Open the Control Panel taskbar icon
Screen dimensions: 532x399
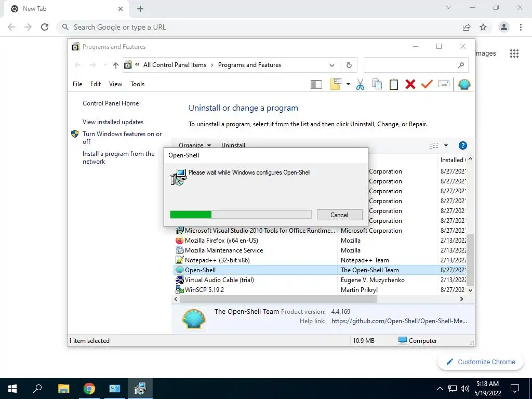coord(115,389)
